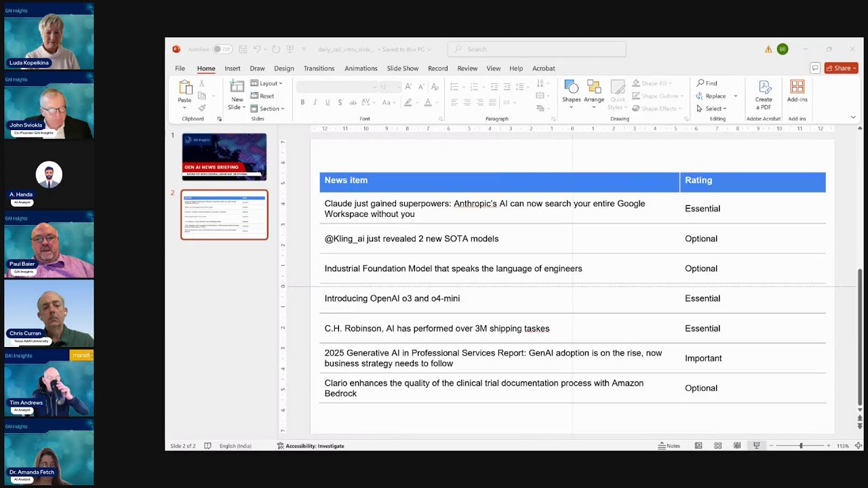This screenshot has width=868, height=488.
Task: Open the File menu
Action: tap(180, 68)
